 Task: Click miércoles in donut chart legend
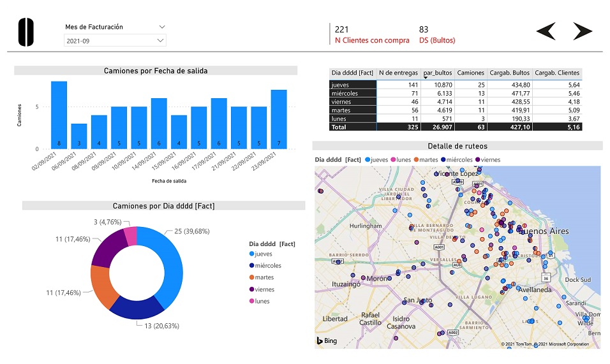point(265,266)
